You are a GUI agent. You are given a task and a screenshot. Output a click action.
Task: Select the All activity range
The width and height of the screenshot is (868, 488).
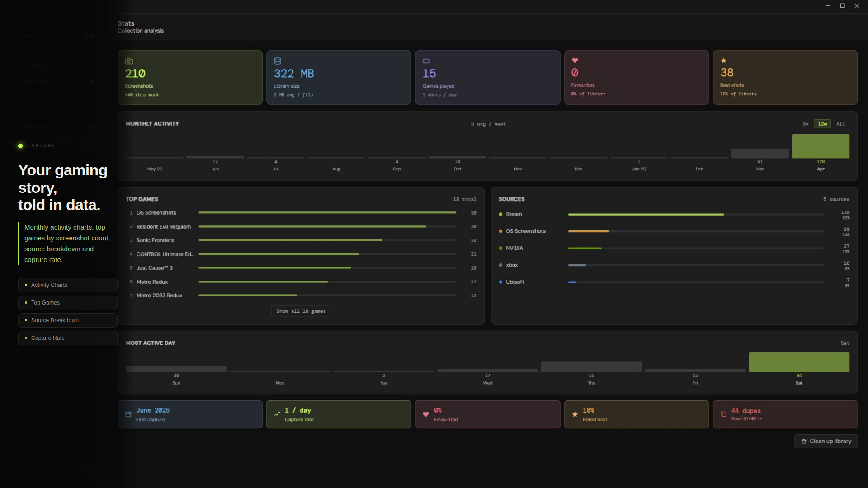tap(840, 124)
